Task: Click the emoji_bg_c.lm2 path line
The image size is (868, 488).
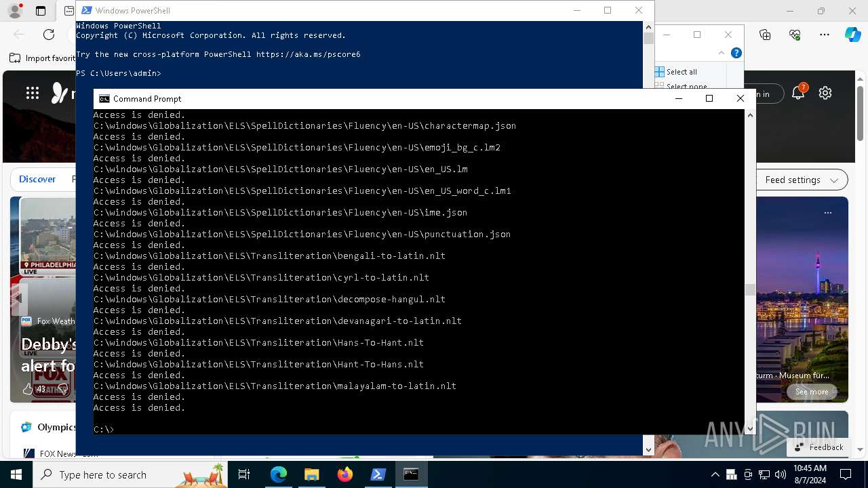Action: 297,148
